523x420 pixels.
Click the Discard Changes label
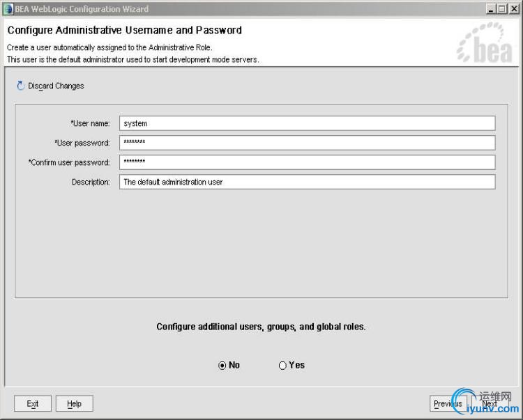tap(56, 86)
